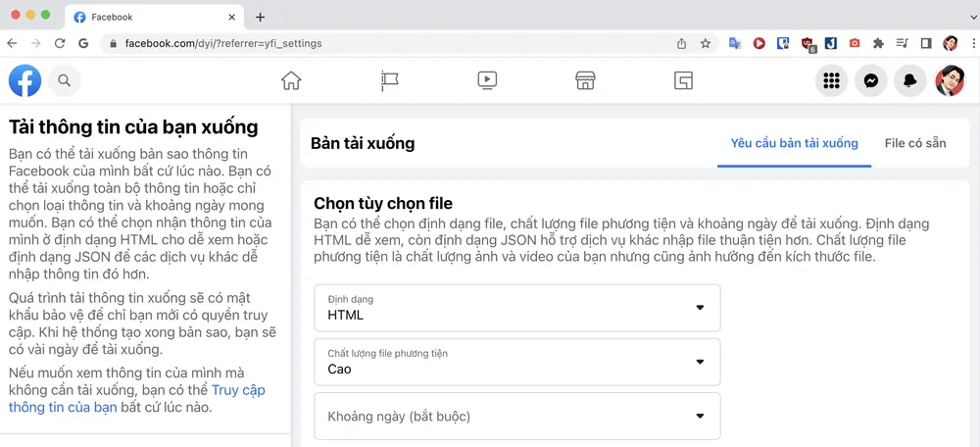Open the red play button extension
Viewport: 980px width, 447px height.
(759, 43)
